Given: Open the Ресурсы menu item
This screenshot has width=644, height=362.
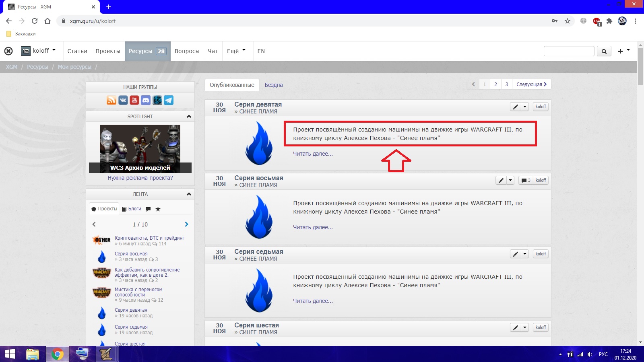Looking at the screenshot, I should click(x=148, y=51).
